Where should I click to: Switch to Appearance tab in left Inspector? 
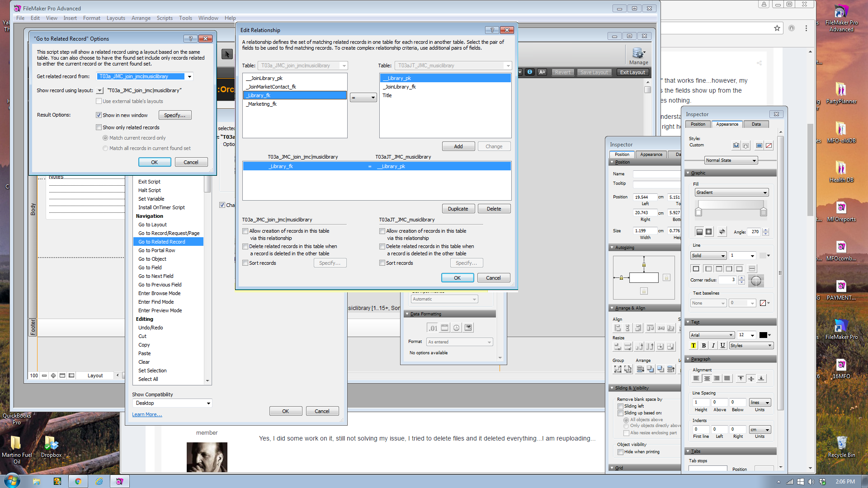pos(651,155)
